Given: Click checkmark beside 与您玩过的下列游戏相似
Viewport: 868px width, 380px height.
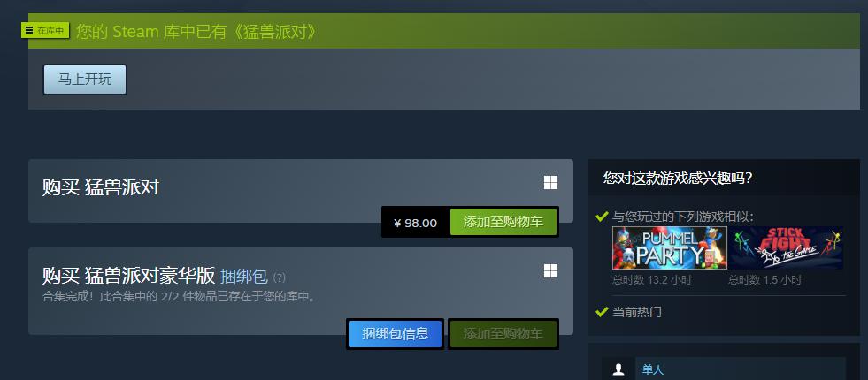Looking at the screenshot, I should click(x=602, y=217).
